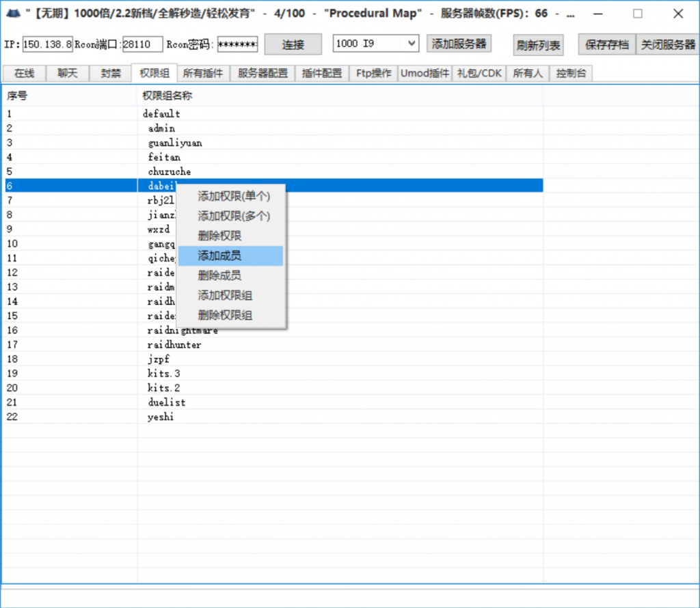Select the guanliyuan permission group row
700x608 pixels.
tap(175, 143)
